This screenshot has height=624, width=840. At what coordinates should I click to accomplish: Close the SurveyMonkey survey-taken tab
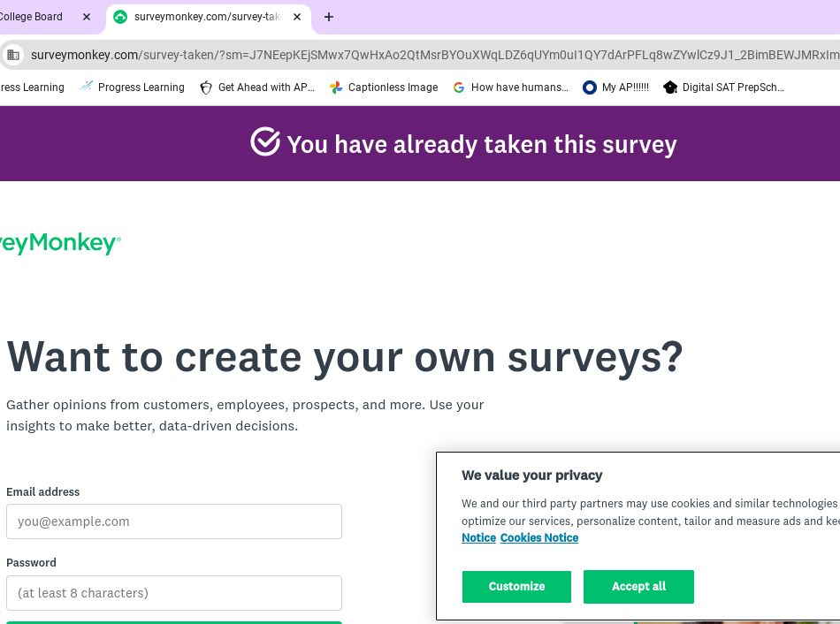(296, 17)
